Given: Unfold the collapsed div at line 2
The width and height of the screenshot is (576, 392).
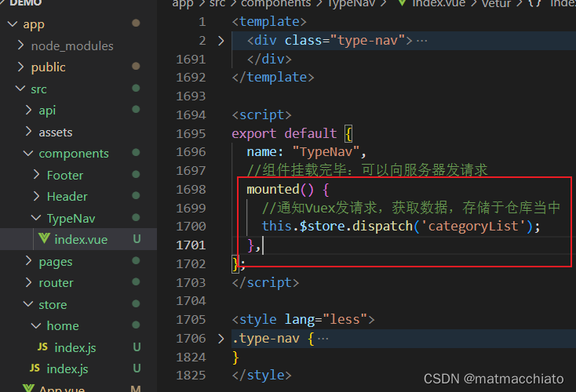Looking at the screenshot, I should click(221, 40).
